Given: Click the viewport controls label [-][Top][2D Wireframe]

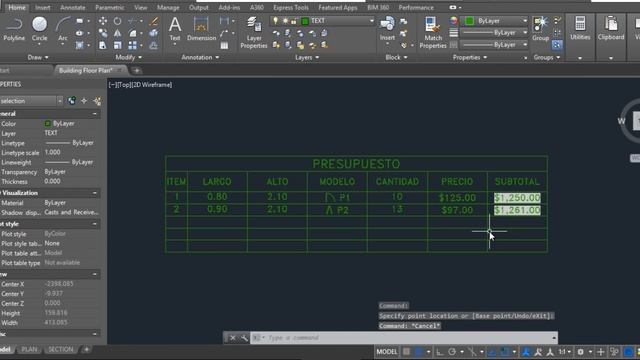Looking at the screenshot, I should [x=140, y=85].
